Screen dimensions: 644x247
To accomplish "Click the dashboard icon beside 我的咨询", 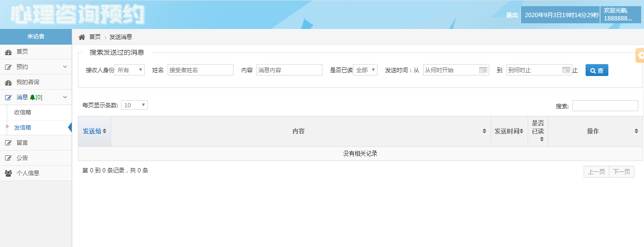I will [8, 82].
